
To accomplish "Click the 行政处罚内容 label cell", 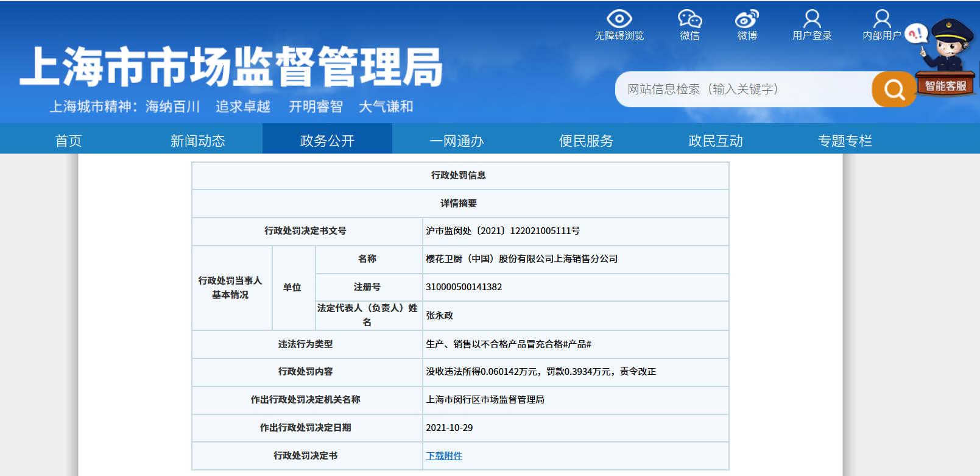I will 306,372.
